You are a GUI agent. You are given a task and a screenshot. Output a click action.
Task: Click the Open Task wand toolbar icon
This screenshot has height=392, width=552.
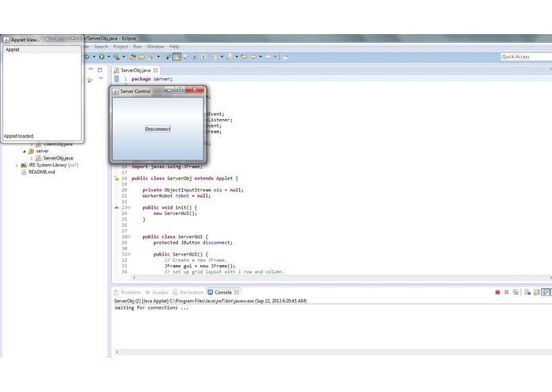pos(151,56)
